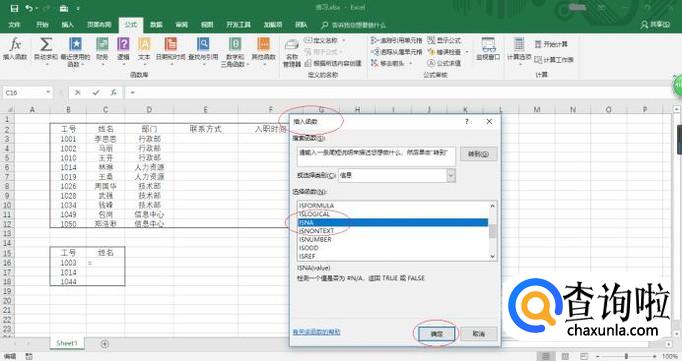Screen dimensions: 682x361
Task: Open More Functions orange icon
Action: pyautogui.click(x=264, y=51)
